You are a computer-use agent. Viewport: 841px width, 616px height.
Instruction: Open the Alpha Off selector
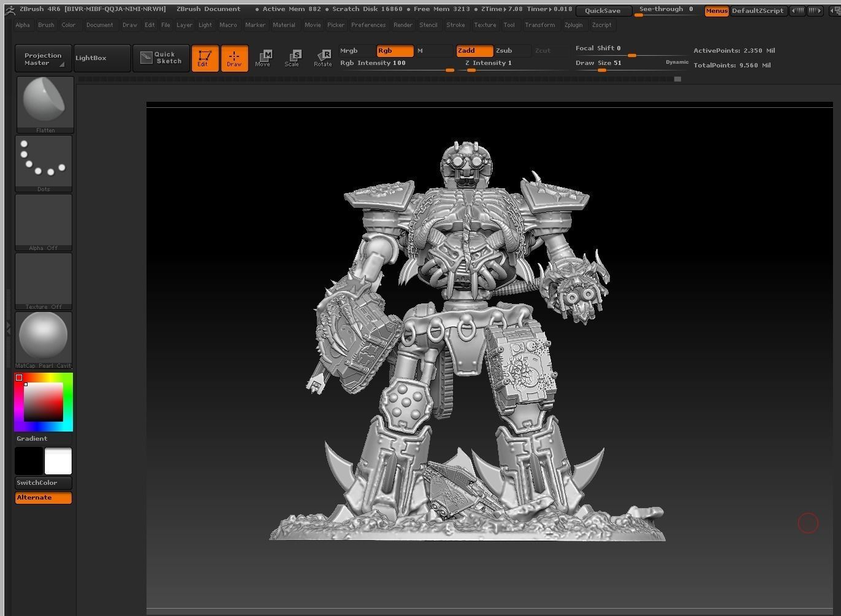pos(44,222)
